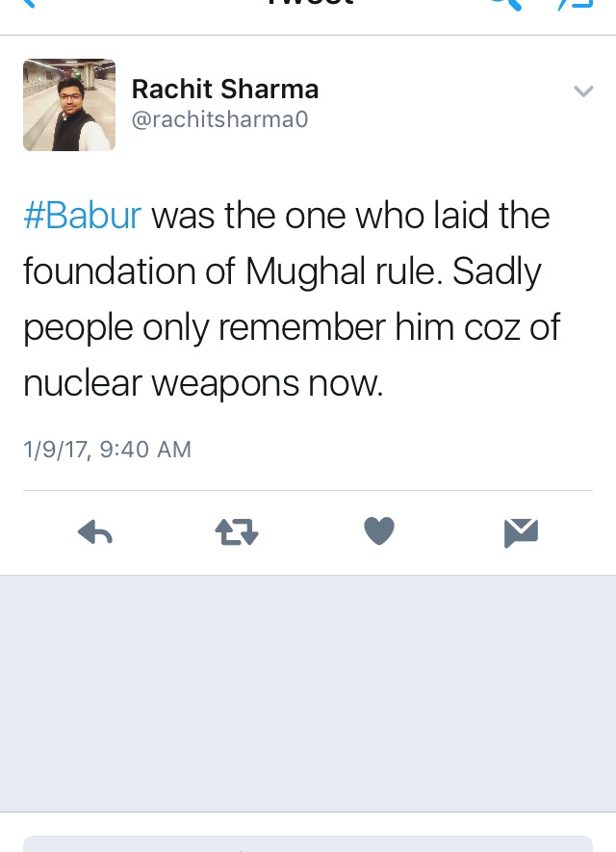
Task: Open Rachit Sharma's profile photo
Action: point(69,105)
